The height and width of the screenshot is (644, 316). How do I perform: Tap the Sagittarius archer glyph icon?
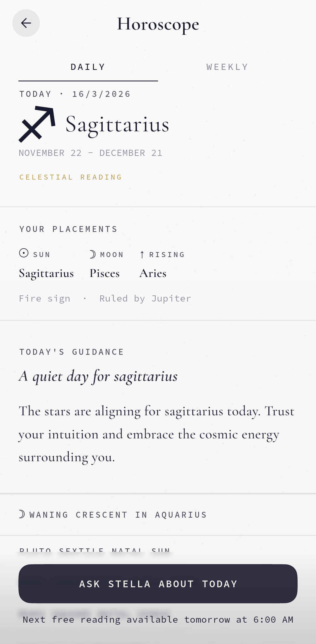[37, 124]
